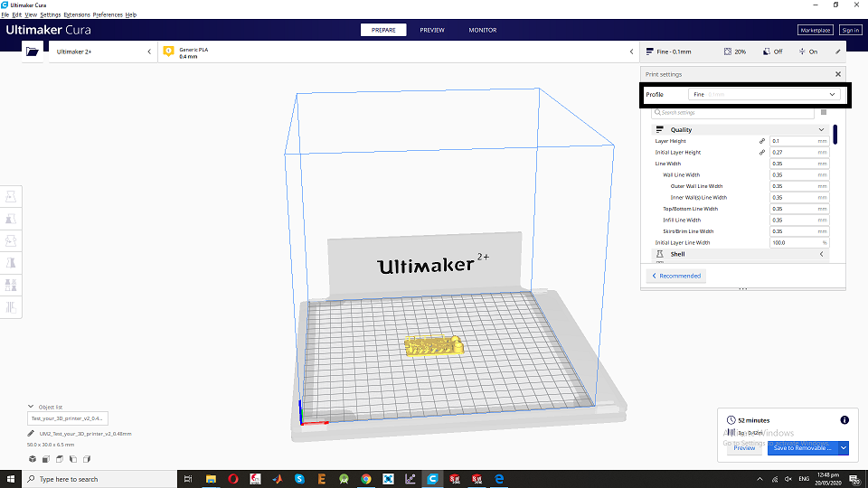868x488 pixels.
Task: Click the pencil icon in print settings bar
Action: 837,52
